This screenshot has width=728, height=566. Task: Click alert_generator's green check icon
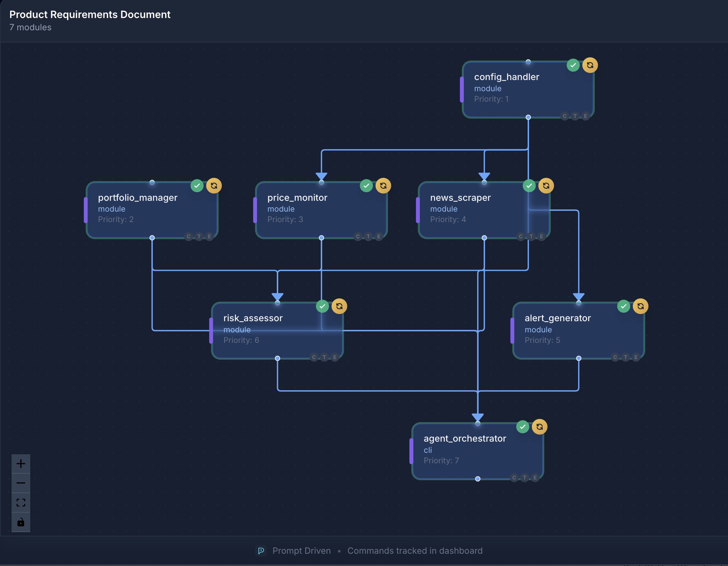coord(623,306)
